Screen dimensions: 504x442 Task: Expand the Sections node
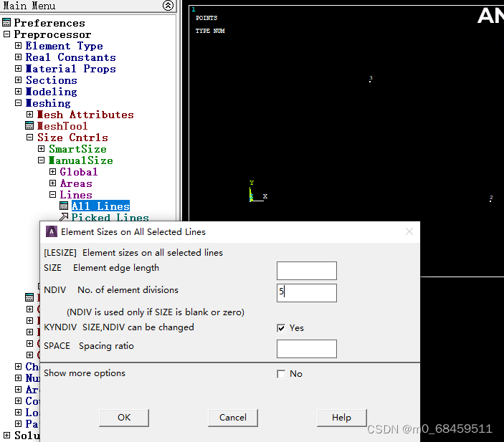coord(19,80)
